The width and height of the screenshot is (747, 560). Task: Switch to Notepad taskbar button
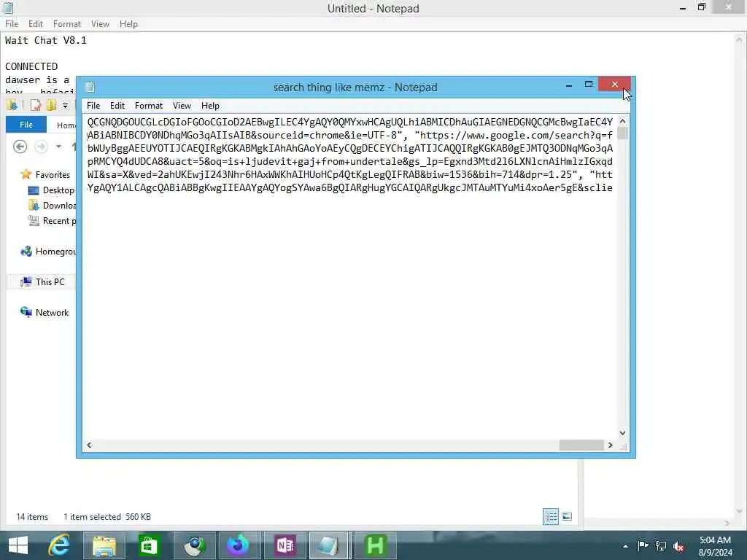pyautogui.click(x=330, y=545)
